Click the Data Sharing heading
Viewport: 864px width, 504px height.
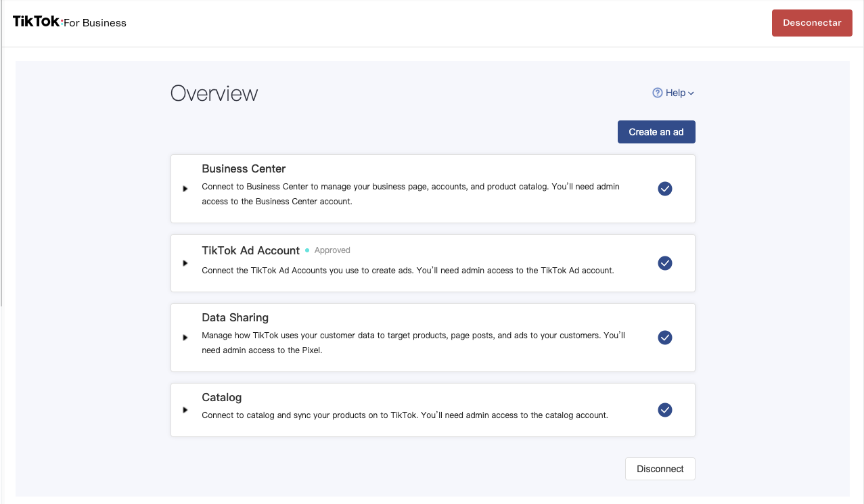point(235,318)
